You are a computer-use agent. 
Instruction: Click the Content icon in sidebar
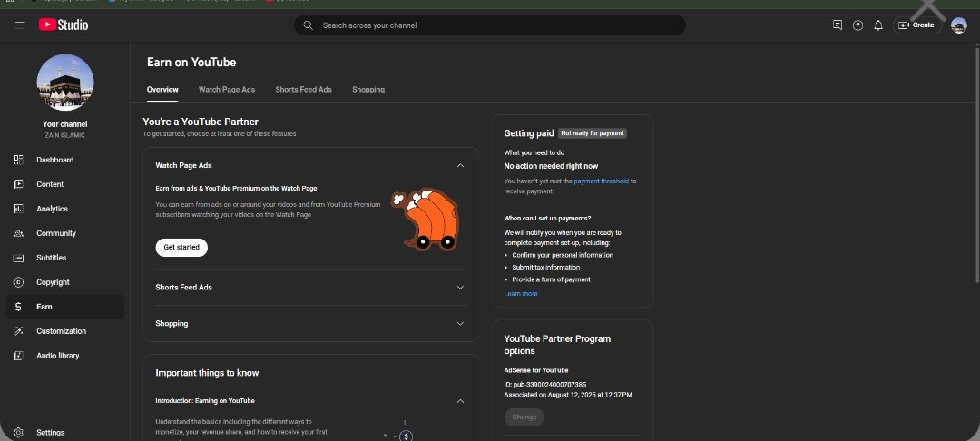tap(18, 184)
